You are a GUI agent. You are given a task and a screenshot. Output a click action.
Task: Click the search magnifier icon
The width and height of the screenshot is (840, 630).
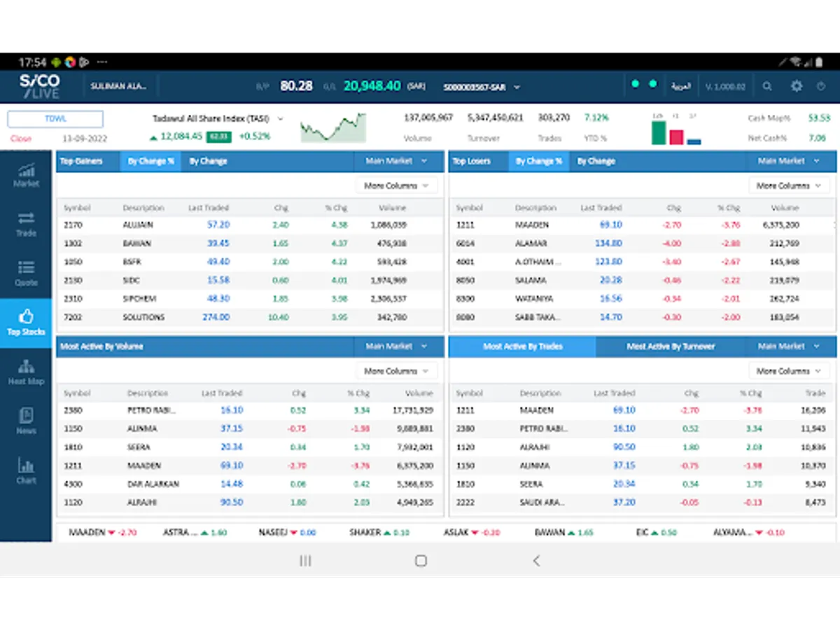point(767,87)
